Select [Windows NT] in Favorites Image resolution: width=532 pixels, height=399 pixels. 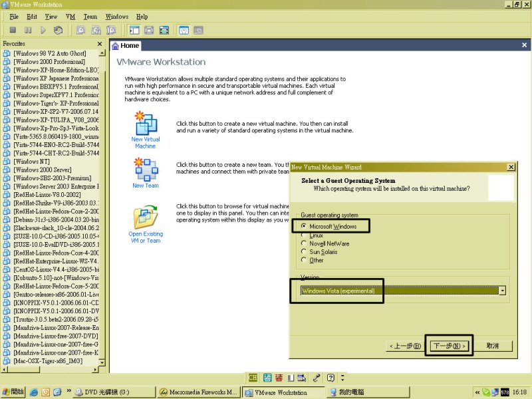[31, 162]
